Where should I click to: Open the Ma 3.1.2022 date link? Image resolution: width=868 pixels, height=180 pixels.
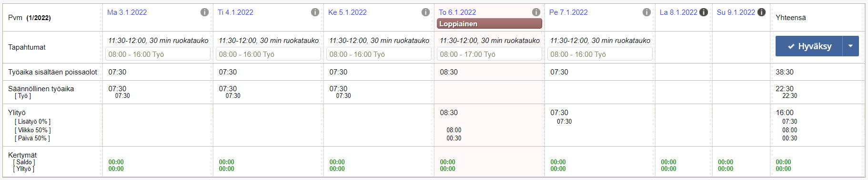(x=127, y=12)
